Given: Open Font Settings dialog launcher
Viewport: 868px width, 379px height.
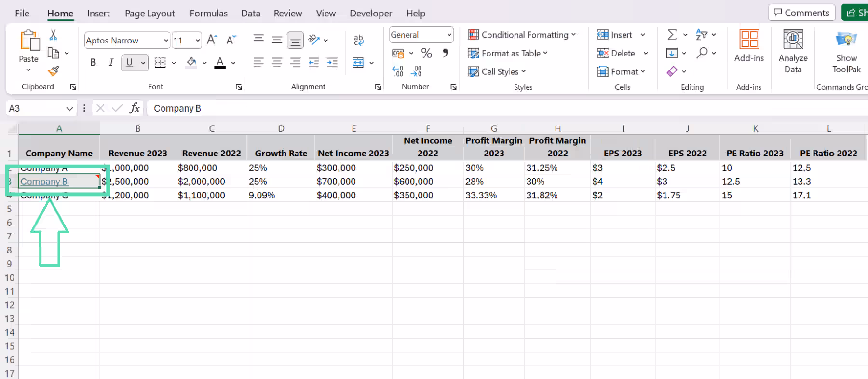Looking at the screenshot, I should [239, 87].
